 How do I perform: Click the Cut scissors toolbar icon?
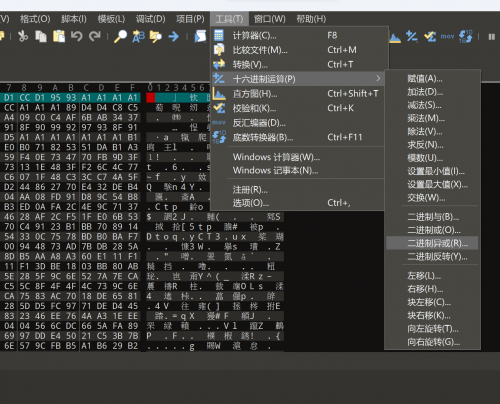pos(23,36)
